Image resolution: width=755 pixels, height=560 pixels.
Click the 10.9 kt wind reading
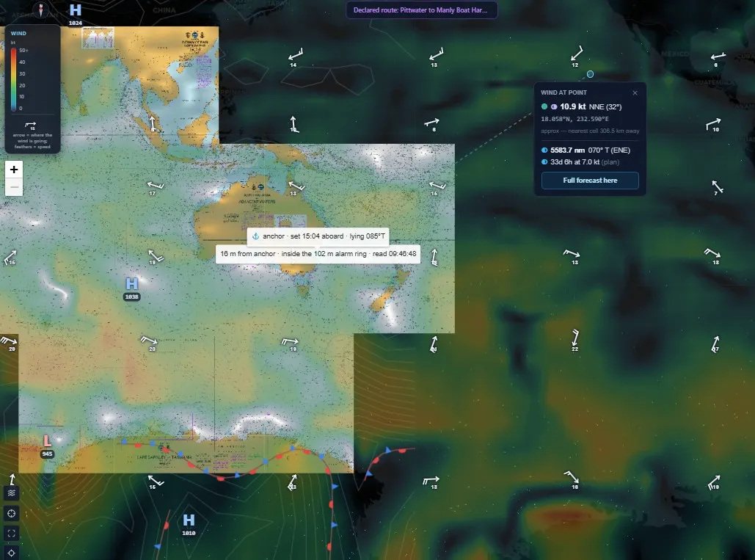click(572, 107)
